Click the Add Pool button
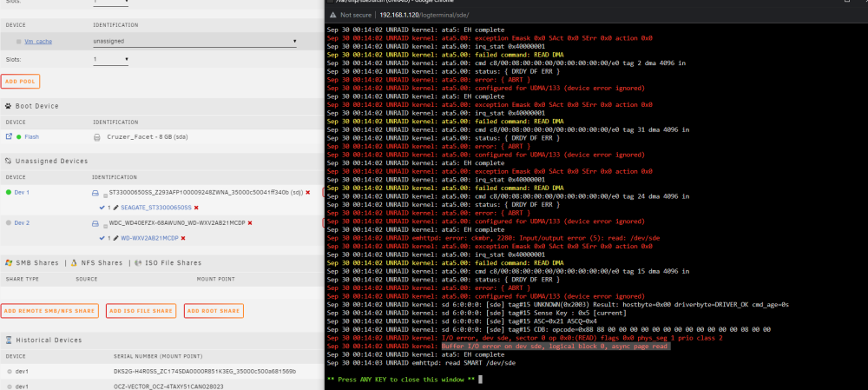The height and width of the screenshot is (390, 868). (20, 82)
